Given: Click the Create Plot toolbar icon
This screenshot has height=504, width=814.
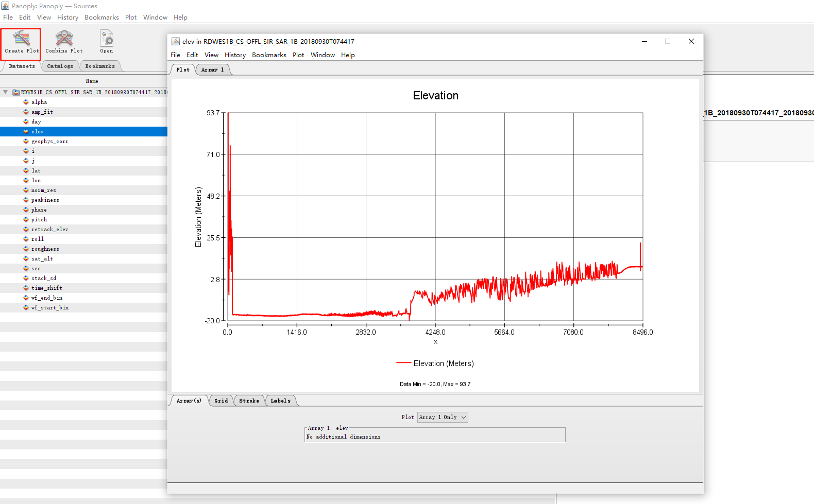Looking at the screenshot, I should 21,42.
